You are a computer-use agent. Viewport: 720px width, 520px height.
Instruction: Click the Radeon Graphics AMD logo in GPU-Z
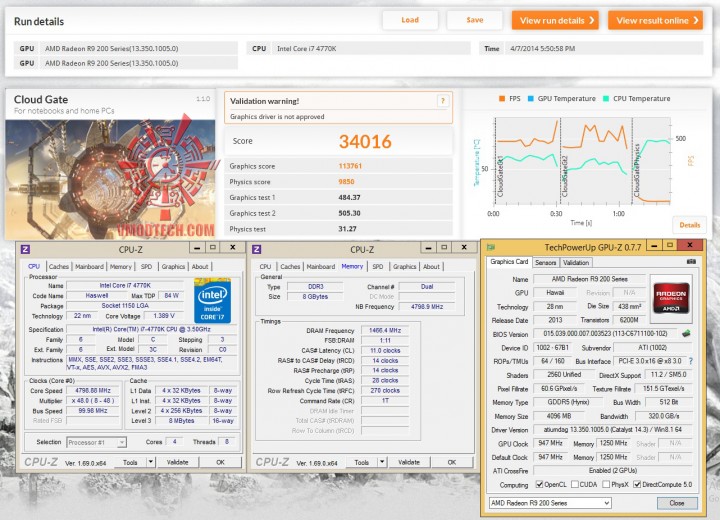tap(671, 298)
